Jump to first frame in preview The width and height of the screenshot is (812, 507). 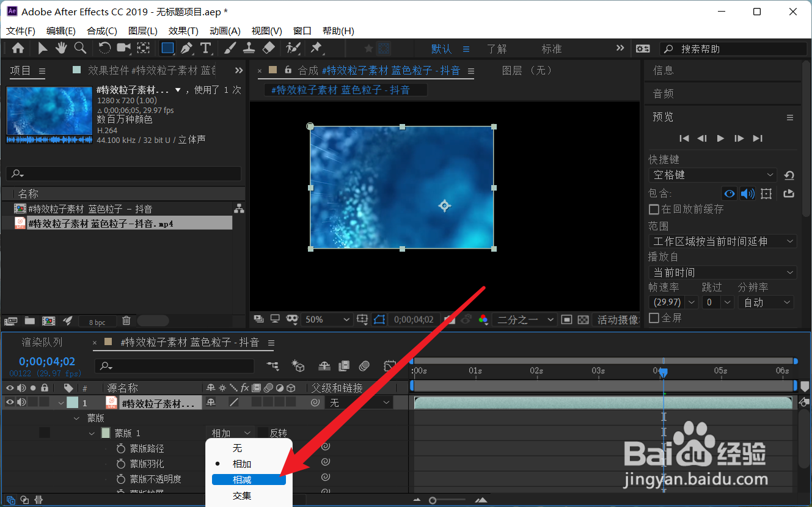pyautogui.click(x=684, y=138)
